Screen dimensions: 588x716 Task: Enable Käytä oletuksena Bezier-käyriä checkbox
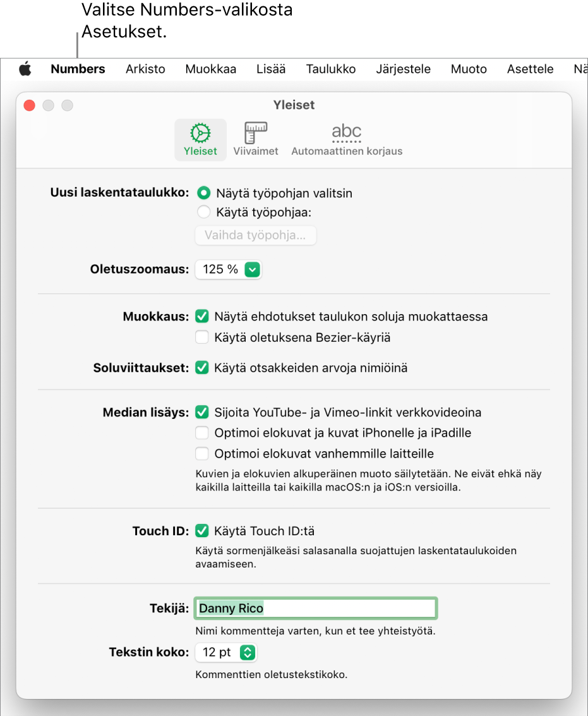tap(202, 337)
